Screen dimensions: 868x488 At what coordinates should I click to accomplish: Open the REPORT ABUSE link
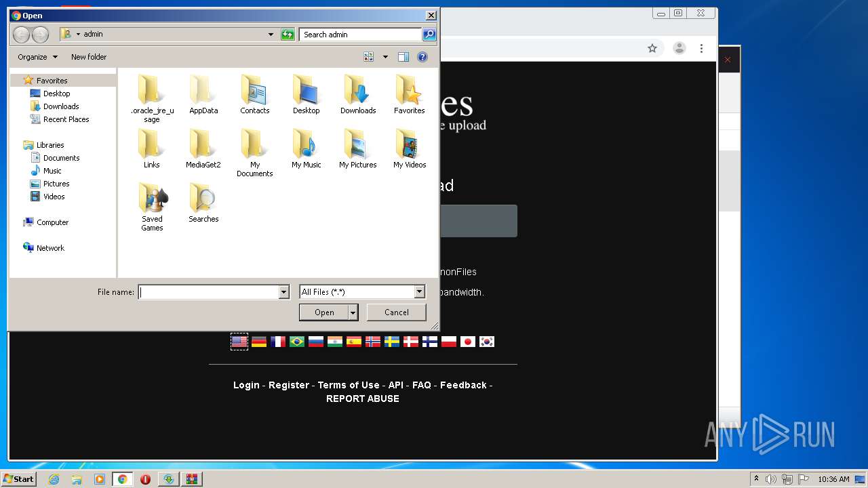point(363,399)
